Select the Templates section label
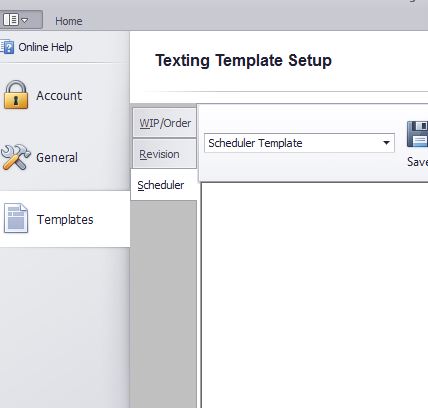 click(x=65, y=219)
